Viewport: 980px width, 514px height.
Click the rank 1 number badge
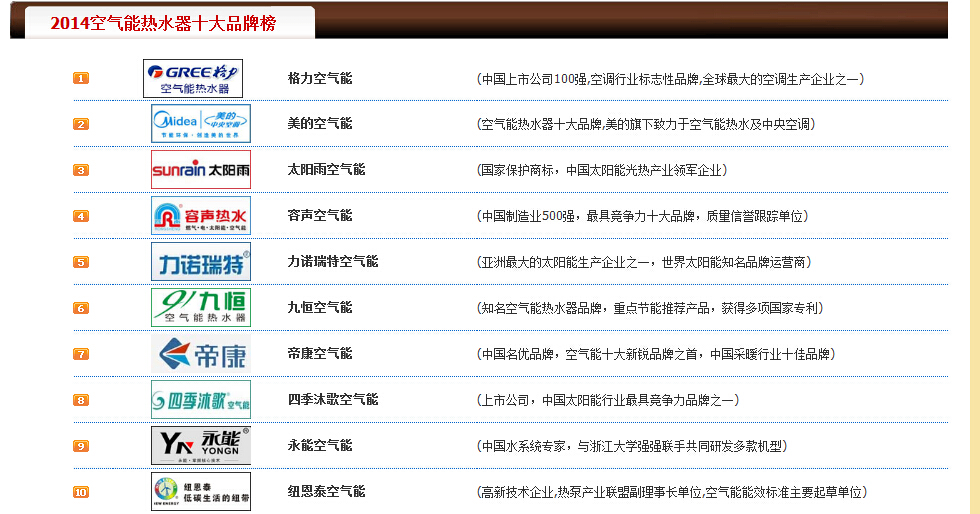[x=81, y=78]
